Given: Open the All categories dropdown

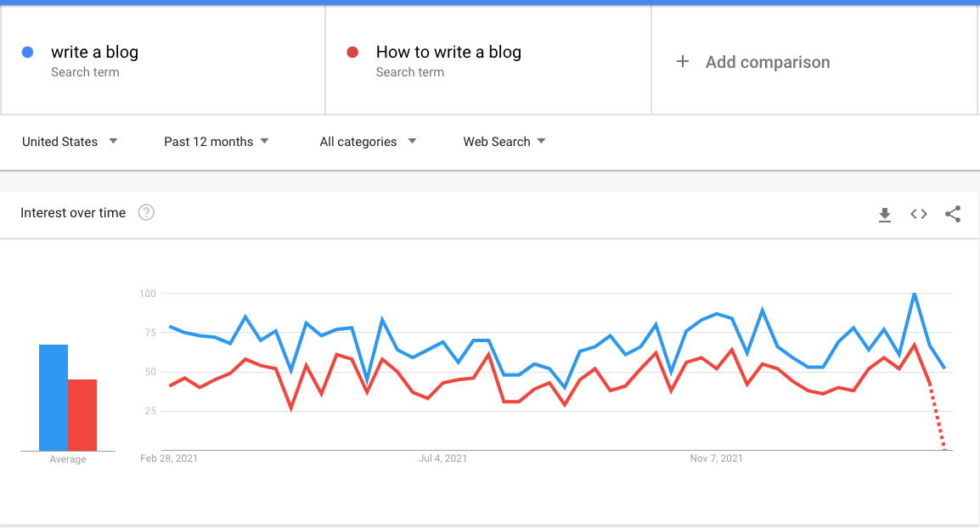Looking at the screenshot, I should pos(368,142).
